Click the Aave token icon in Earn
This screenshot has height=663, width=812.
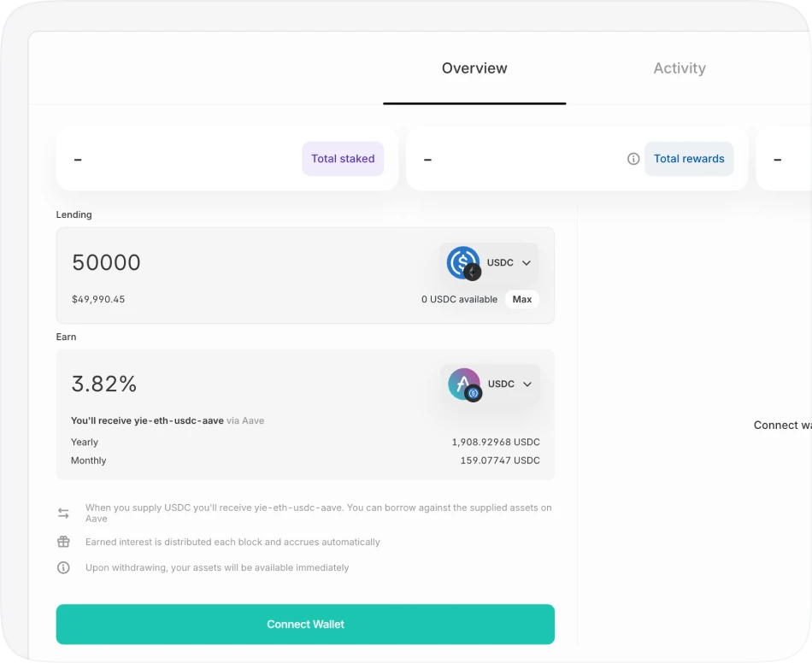coord(464,384)
